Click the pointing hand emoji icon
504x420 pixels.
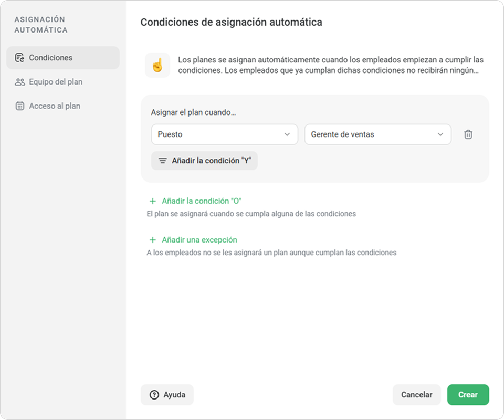pos(157,65)
